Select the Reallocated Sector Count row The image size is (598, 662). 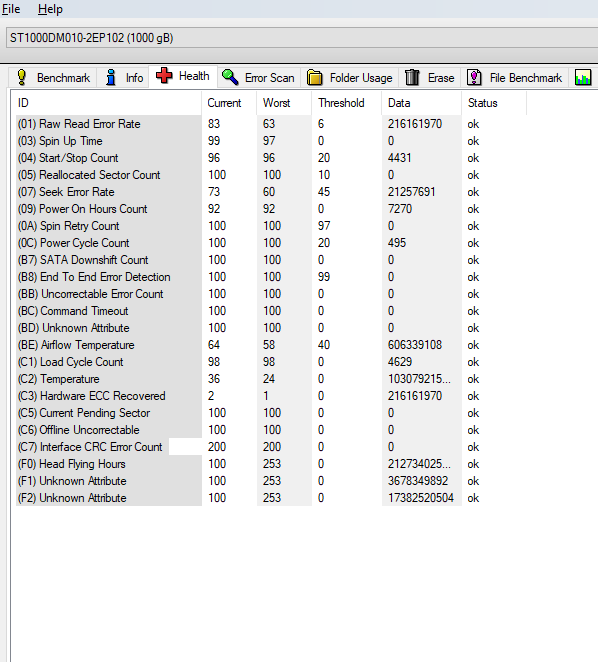(x=270, y=175)
